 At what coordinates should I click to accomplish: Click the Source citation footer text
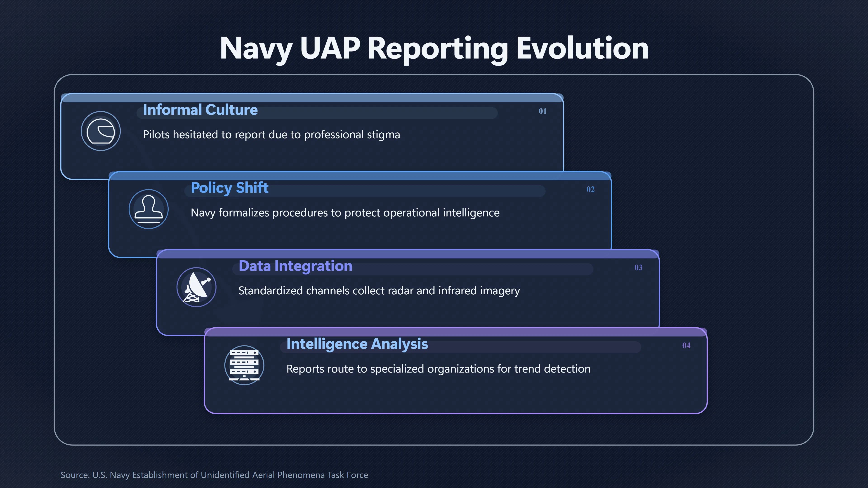point(214,475)
